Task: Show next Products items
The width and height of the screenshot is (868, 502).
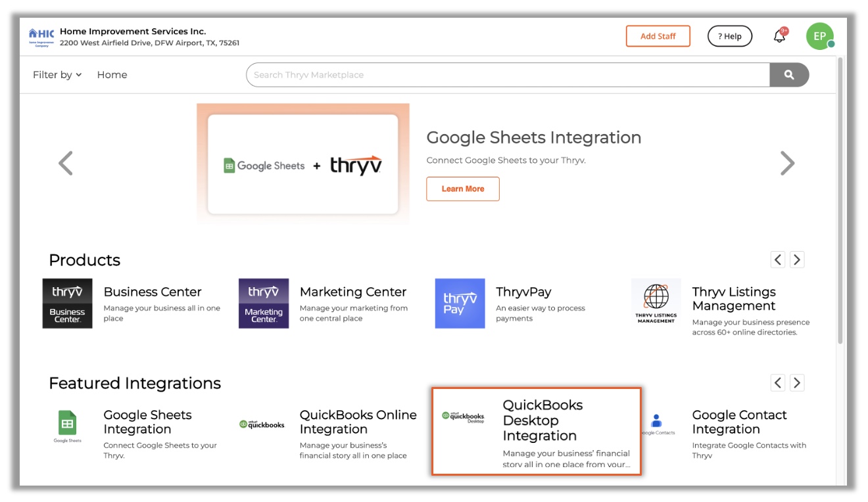Action: (797, 260)
